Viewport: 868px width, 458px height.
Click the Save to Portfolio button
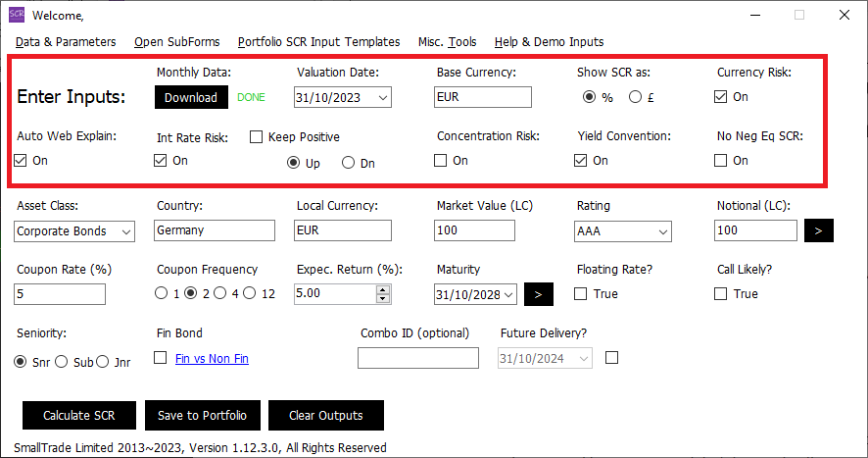coord(202,416)
